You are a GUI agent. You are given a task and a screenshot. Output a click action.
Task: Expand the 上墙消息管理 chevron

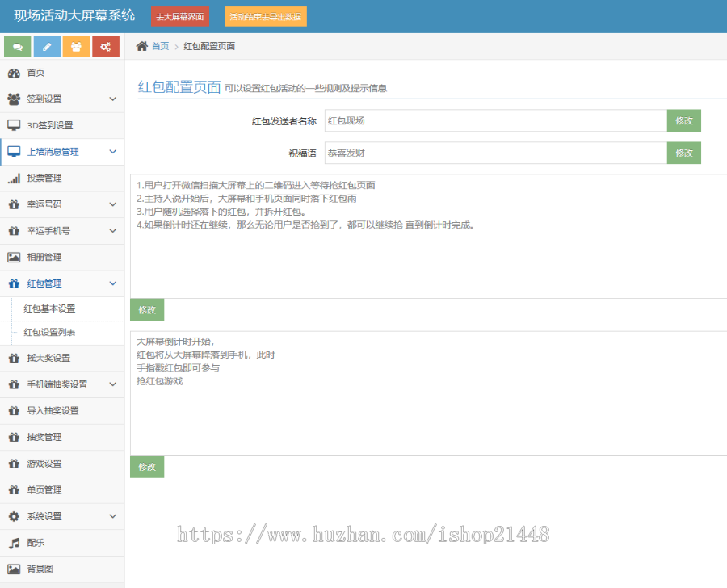tap(112, 152)
